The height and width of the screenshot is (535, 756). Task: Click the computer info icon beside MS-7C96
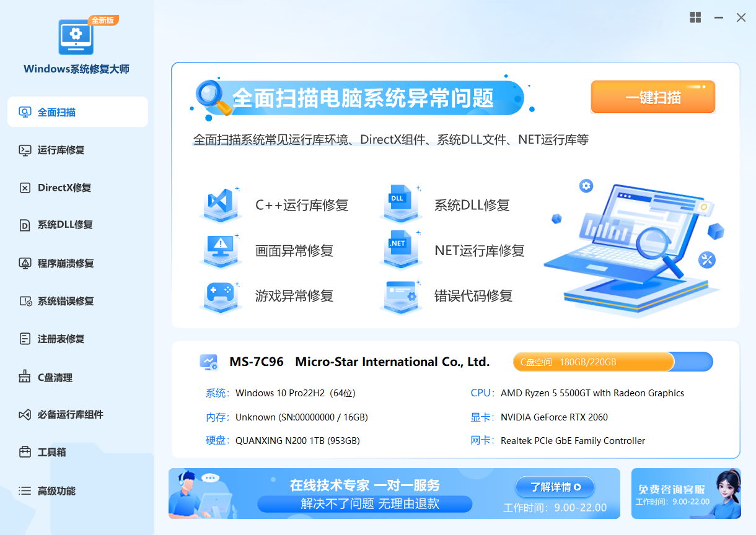tap(209, 362)
